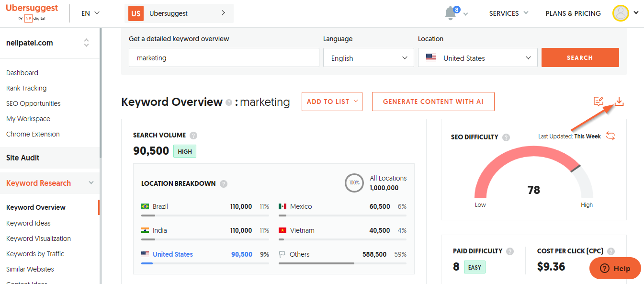Image resolution: width=644 pixels, height=284 pixels.
Task: Collapse the Keyword Research section
Action: (91, 183)
